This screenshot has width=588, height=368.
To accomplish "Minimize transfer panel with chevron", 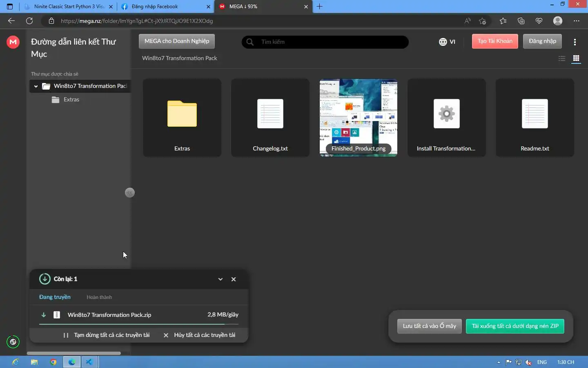I will tap(220, 279).
